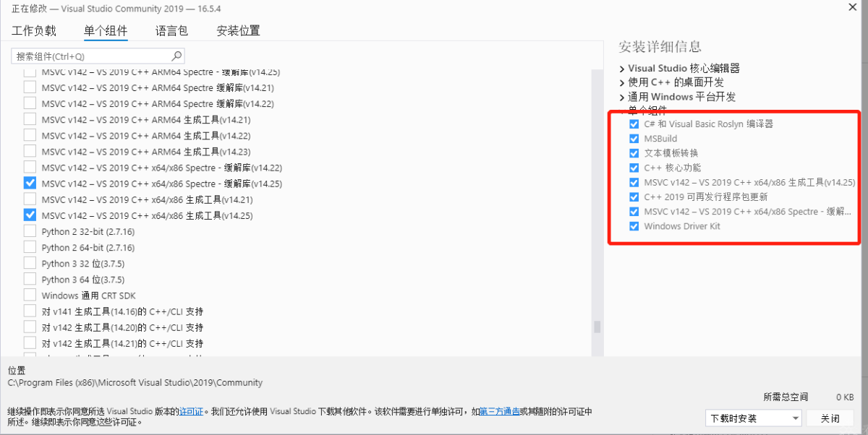Tick x64/x86 Spectre 缓解库(v14.22) checkbox
This screenshot has width=868, height=435.
pyautogui.click(x=30, y=167)
